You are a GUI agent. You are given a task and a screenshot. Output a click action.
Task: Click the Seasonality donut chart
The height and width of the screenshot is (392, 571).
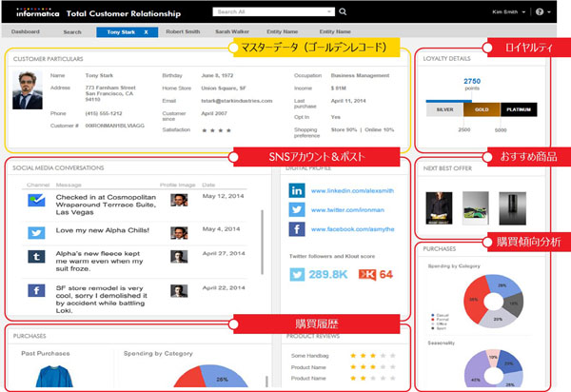click(x=493, y=368)
